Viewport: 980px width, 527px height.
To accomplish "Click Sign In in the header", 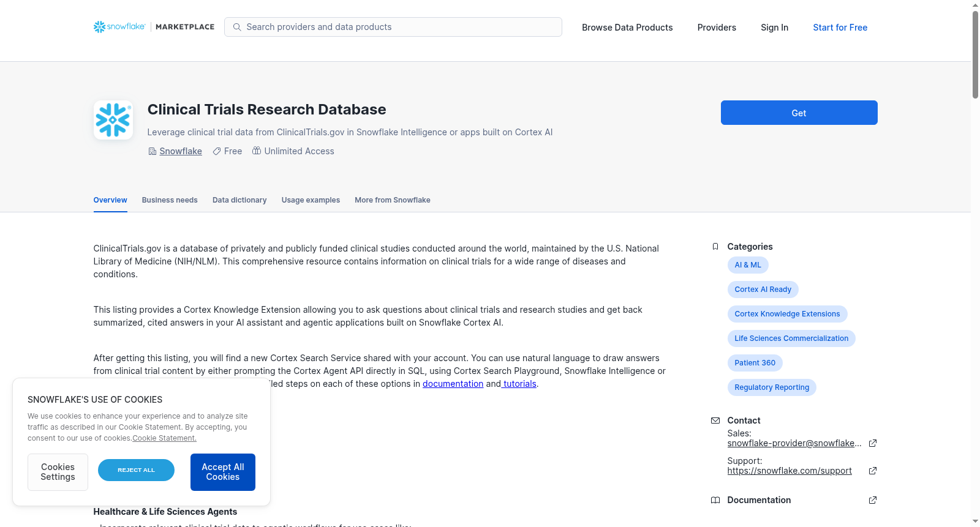I will [774, 28].
